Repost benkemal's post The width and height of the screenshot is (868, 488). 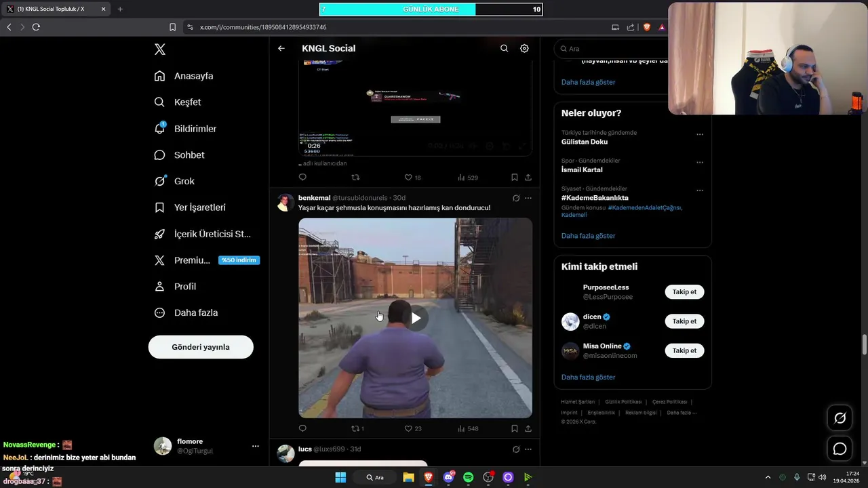tap(357, 428)
